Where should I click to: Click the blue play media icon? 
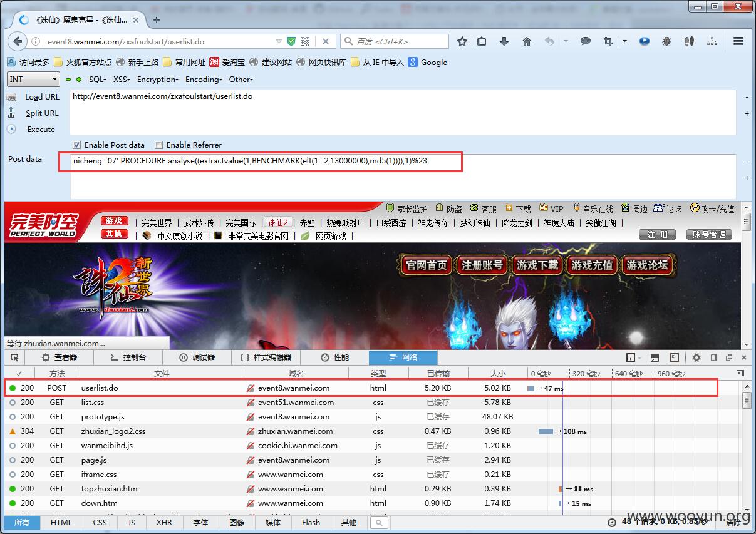pyautogui.click(x=645, y=41)
